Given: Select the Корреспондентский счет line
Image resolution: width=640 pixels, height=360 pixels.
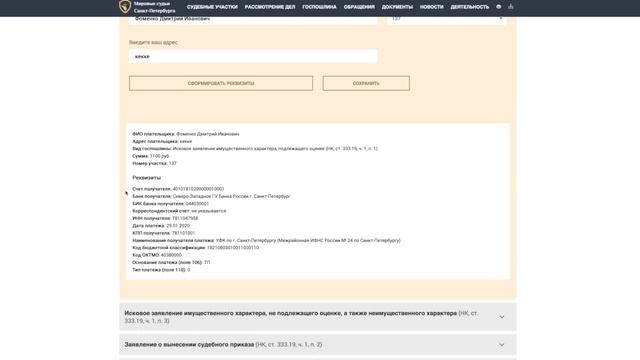Looking at the screenshot, I should (x=179, y=211).
